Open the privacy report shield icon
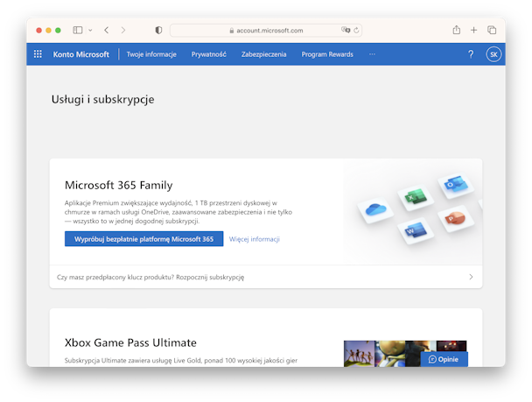This screenshot has height=402, width=532. coord(158,31)
